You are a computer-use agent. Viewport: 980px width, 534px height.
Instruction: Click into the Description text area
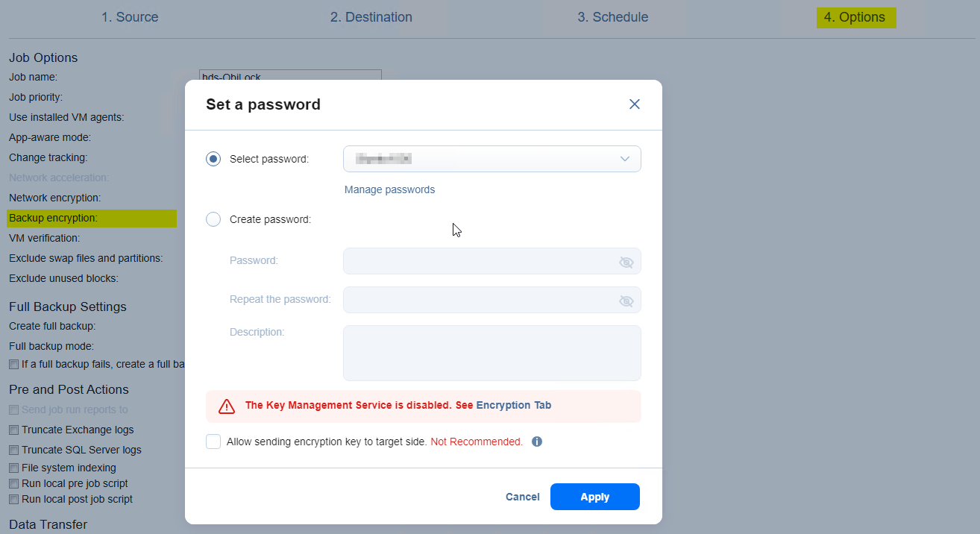pyautogui.click(x=492, y=353)
